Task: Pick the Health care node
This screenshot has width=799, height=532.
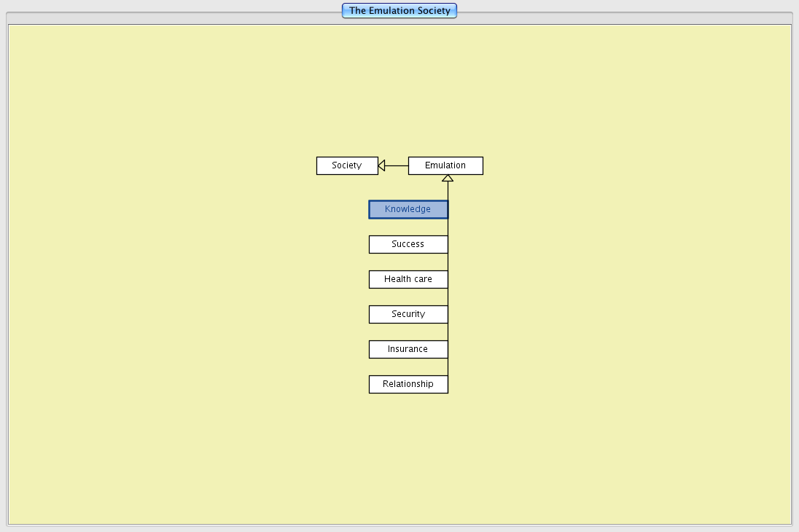Action: (408, 279)
